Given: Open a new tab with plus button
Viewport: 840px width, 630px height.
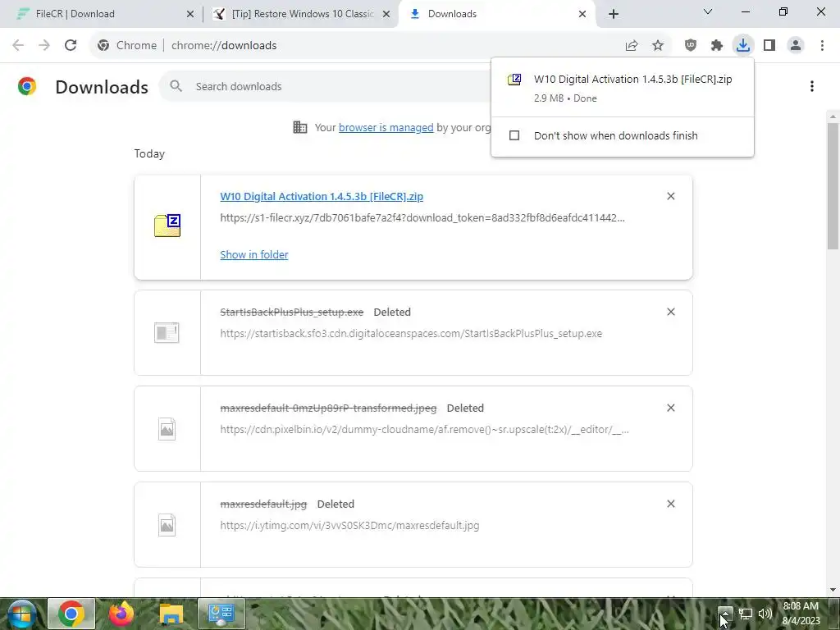Looking at the screenshot, I should point(614,14).
